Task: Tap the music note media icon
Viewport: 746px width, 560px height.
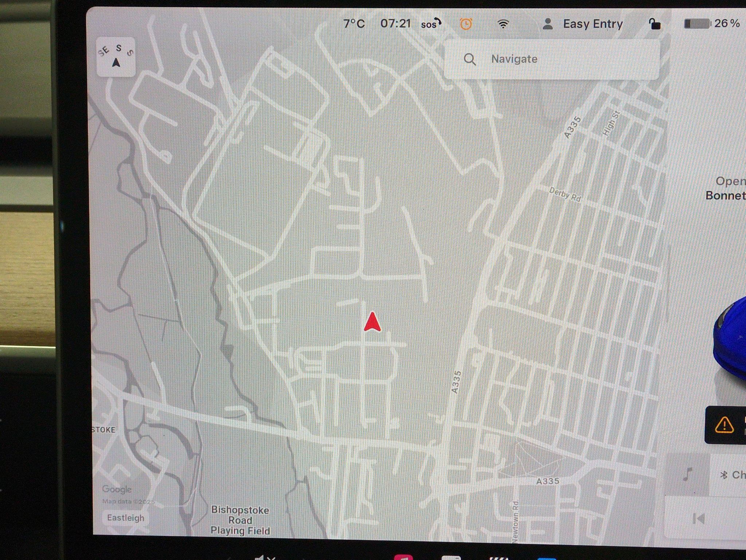Action: coord(687,474)
